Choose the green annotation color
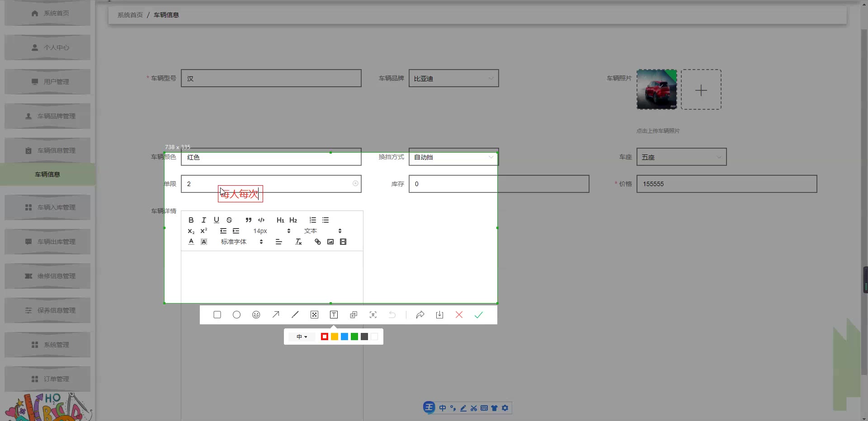 point(354,337)
